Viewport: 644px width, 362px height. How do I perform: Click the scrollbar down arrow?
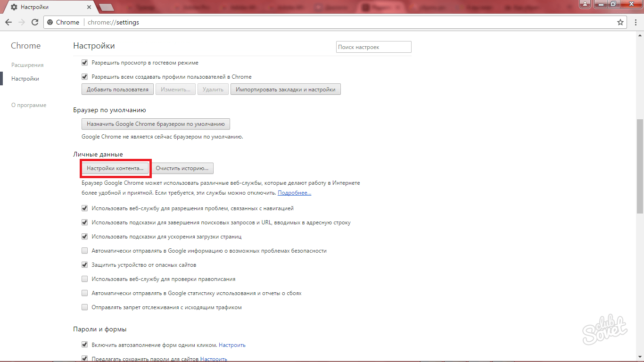(x=640, y=358)
